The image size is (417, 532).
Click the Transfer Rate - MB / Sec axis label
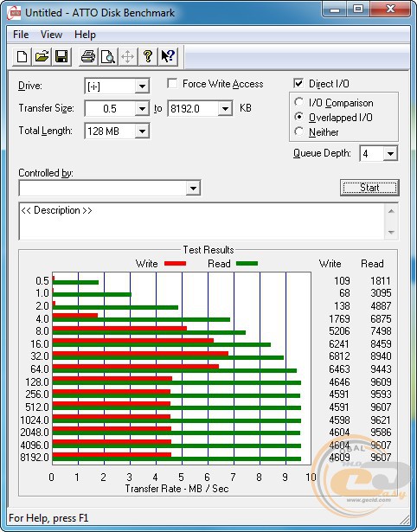[x=176, y=489]
